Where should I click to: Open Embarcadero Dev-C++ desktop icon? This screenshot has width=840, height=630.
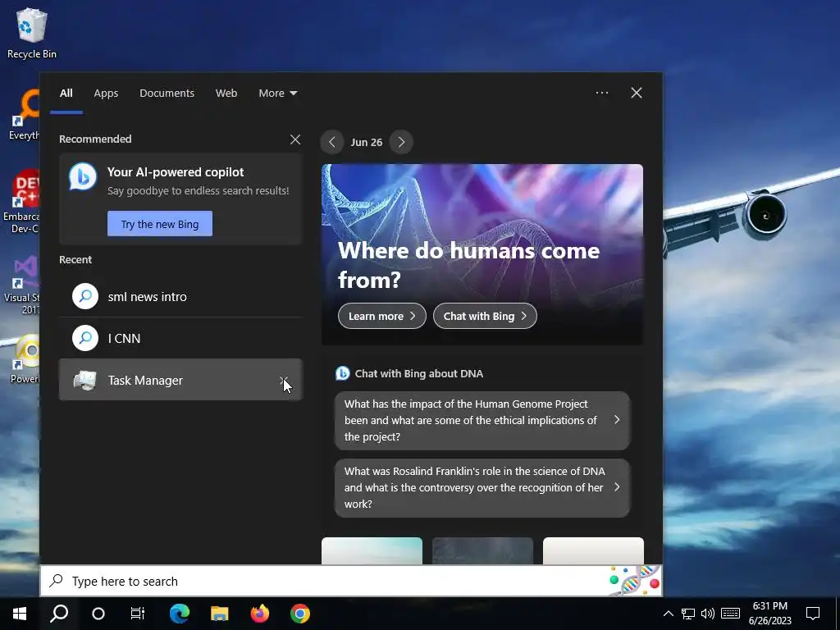pos(21,202)
